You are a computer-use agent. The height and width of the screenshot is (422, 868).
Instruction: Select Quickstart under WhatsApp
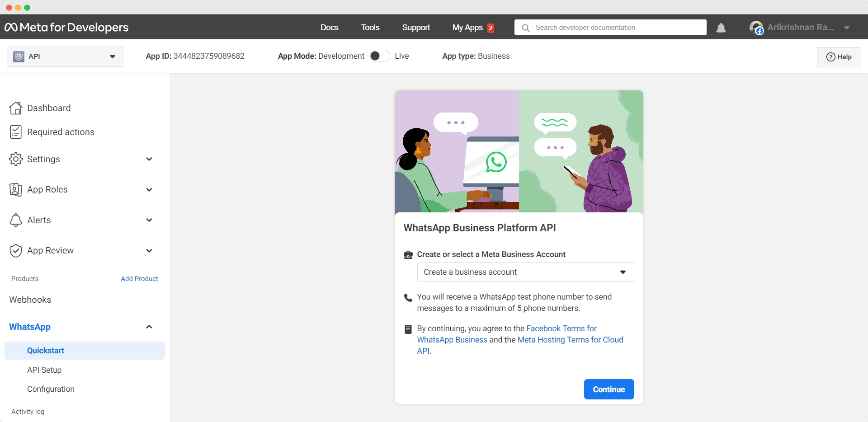pyautogui.click(x=85, y=351)
